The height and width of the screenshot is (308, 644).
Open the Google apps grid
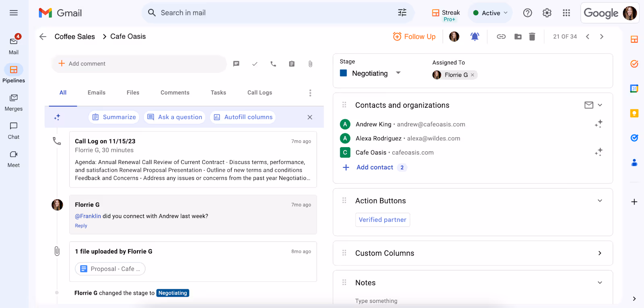click(566, 13)
